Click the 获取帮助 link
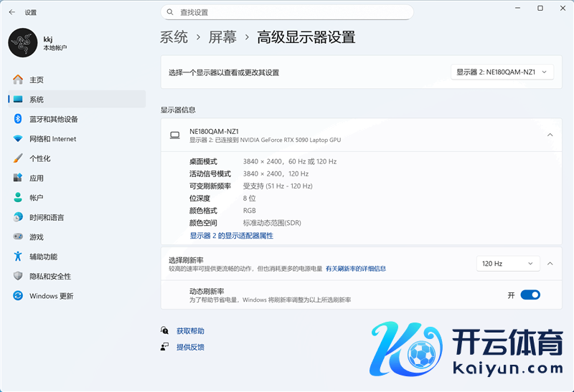This screenshot has height=392, width=574. click(x=190, y=331)
